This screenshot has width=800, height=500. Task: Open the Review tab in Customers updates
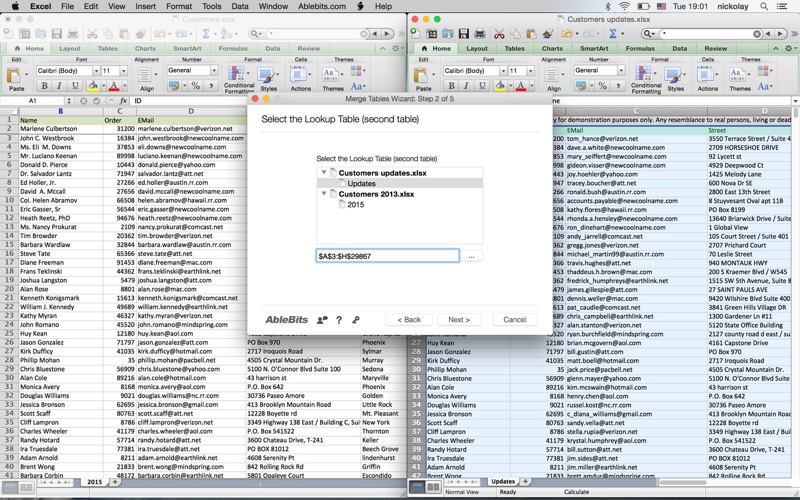(x=715, y=48)
